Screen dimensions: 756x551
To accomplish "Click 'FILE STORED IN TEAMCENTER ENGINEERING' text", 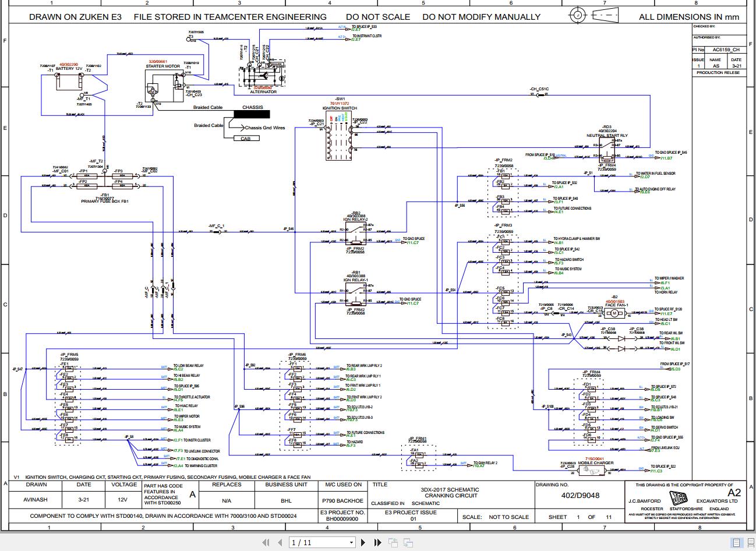I will click(x=230, y=17).
